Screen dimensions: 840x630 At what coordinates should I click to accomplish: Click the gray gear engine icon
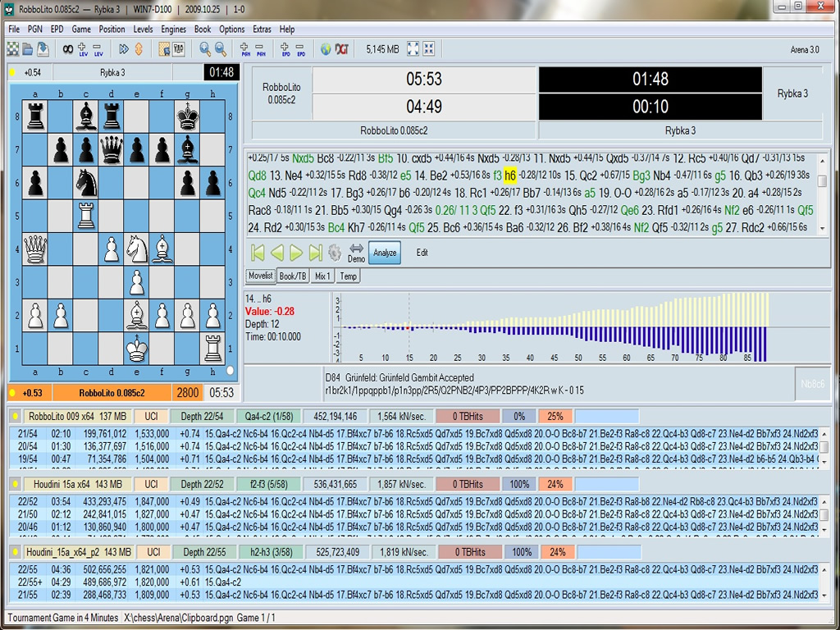click(x=335, y=253)
